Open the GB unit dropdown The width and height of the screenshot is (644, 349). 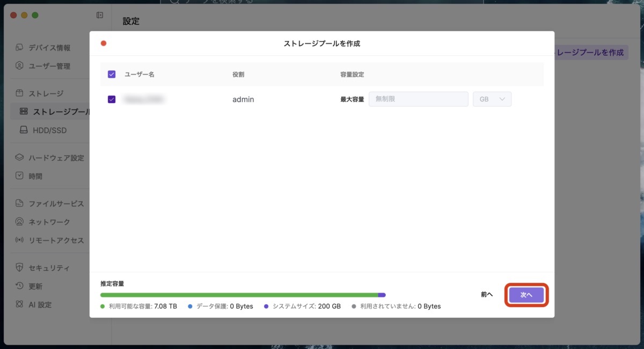492,99
